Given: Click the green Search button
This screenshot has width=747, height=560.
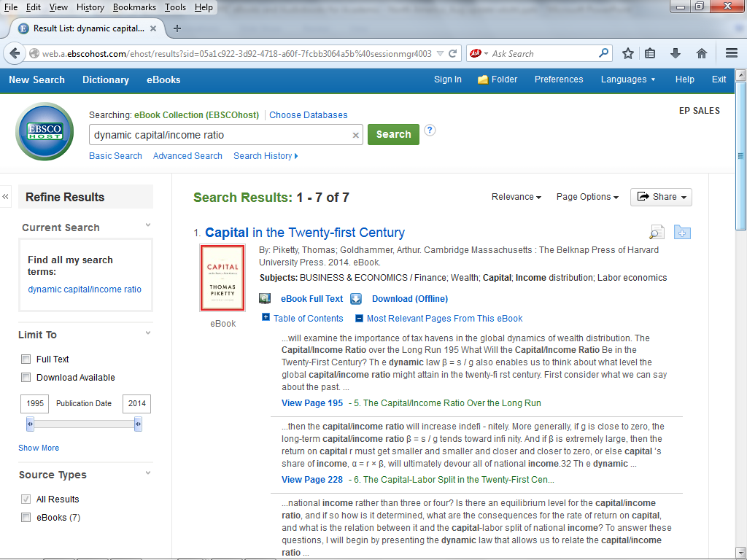Looking at the screenshot, I should coord(393,134).
